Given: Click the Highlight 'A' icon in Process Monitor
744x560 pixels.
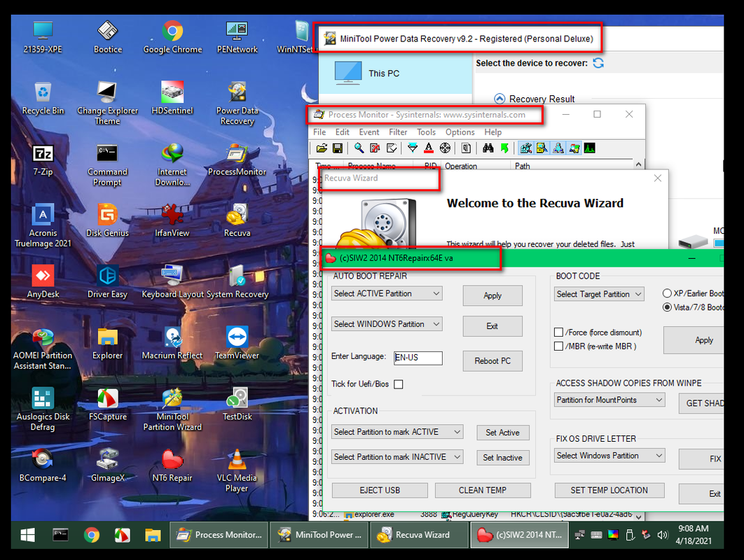Looking at the screenshot, I should [x=429, y=148].
